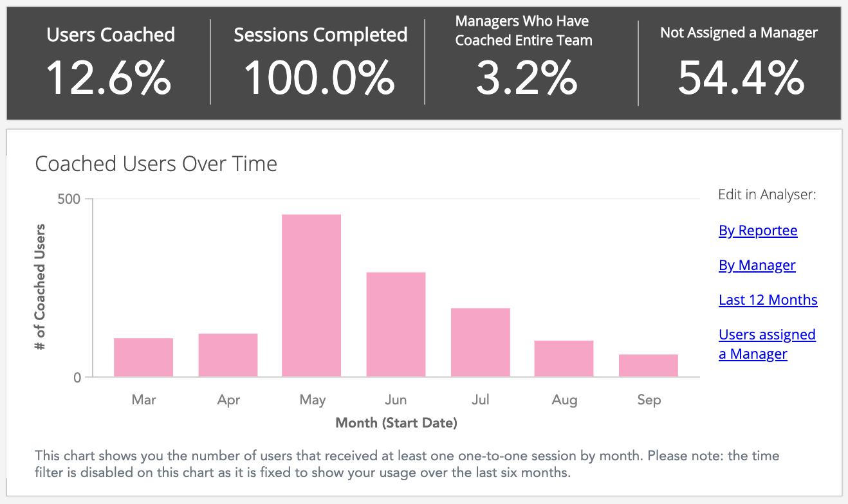
Task: Select the Sep coached users bar
Action: pyautogui.click(x=648, y=366)
